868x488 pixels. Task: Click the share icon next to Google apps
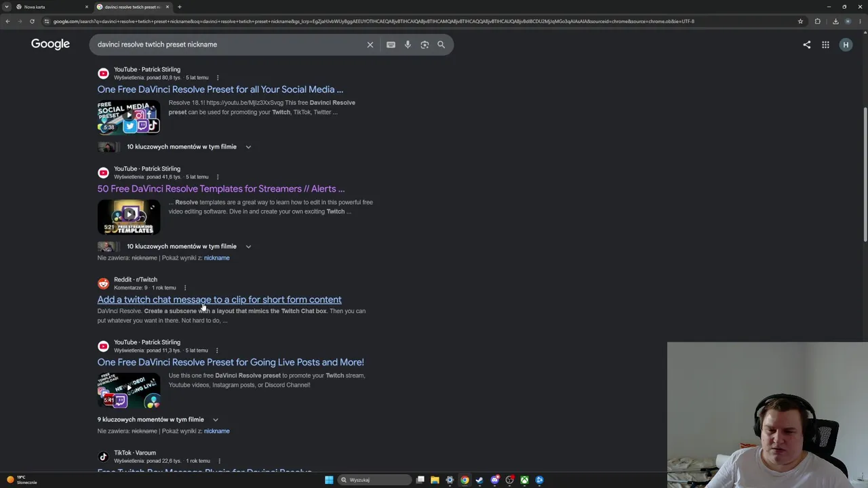click(806, 45)
